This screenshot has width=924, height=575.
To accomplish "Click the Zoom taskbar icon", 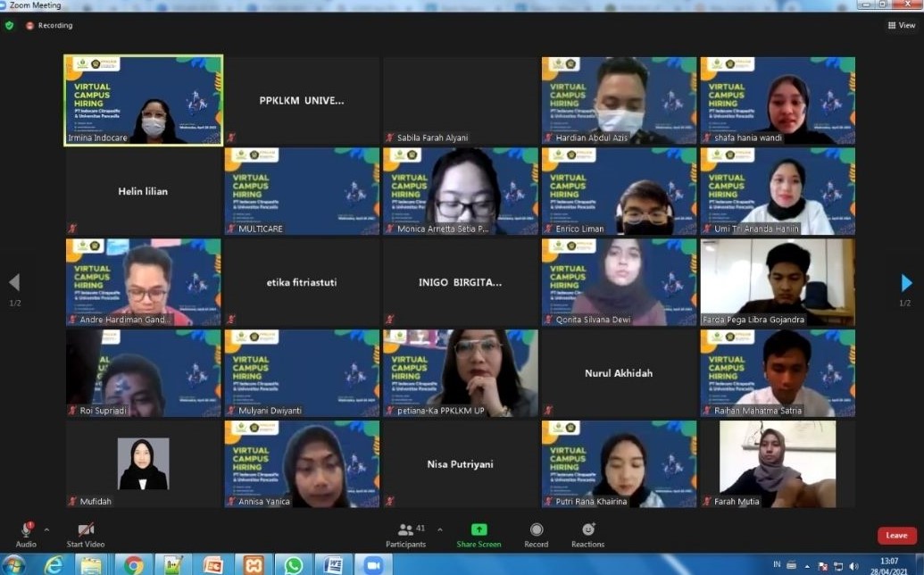I will click(x=372, y=565).
